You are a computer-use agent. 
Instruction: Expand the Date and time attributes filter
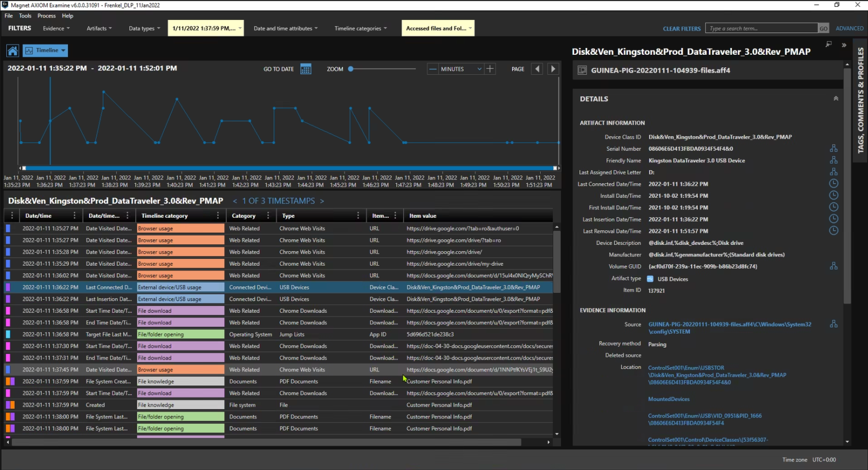pyautogui.click(x=285, y=28)
